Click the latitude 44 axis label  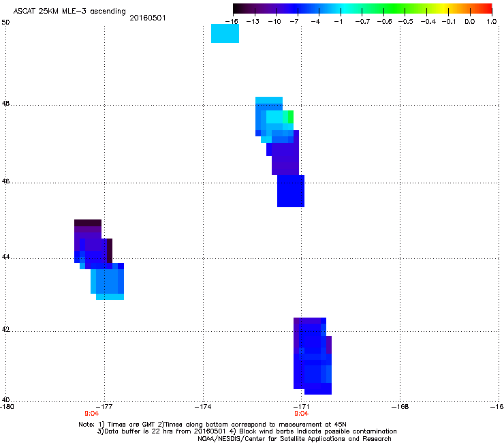click(5, 257)
